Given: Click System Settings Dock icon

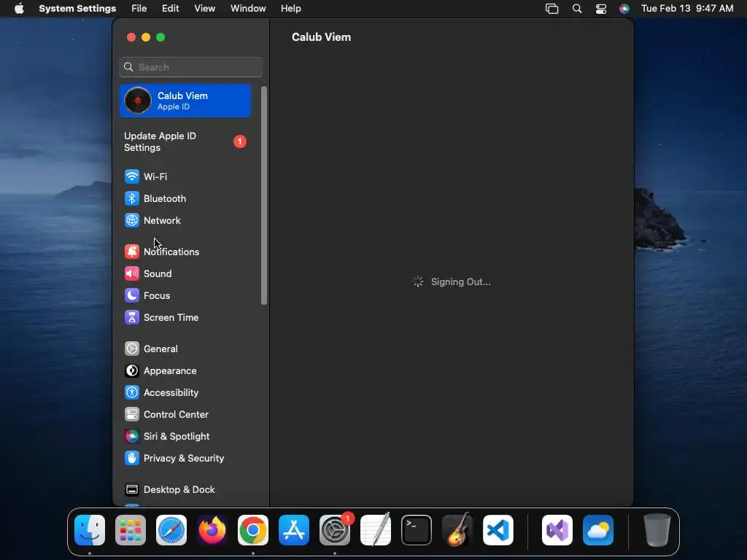Looking at the screenshot, I should click(x=335, y=530).
